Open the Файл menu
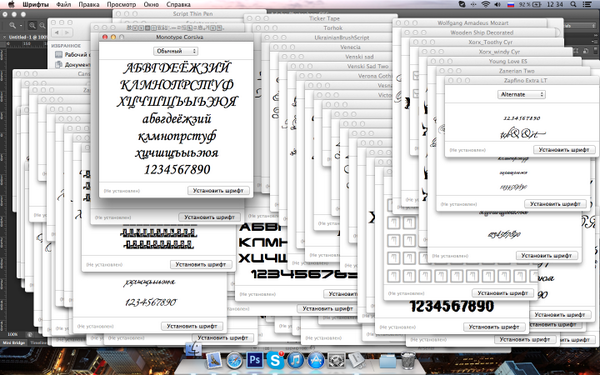The height and width of the screenshot is (375, 600). (x=64, y=5)
